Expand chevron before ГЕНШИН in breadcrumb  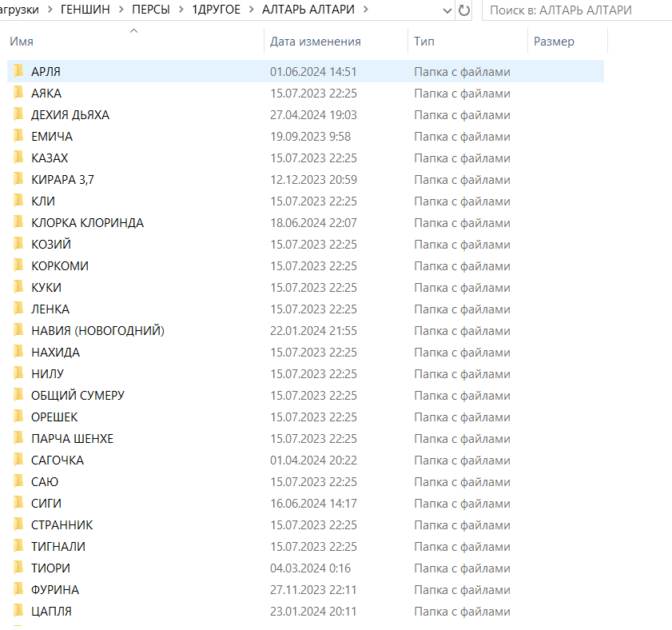(x=50, y=10)
